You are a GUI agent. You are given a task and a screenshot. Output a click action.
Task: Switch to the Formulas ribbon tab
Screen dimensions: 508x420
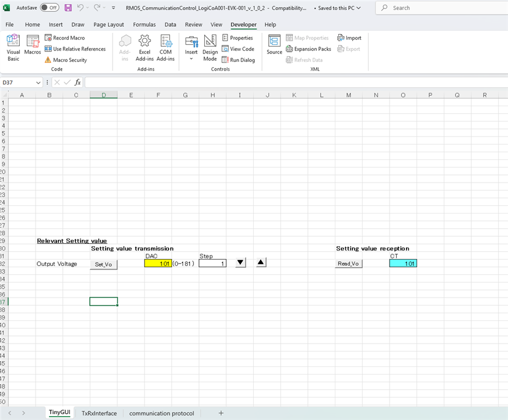pos(144,24)
